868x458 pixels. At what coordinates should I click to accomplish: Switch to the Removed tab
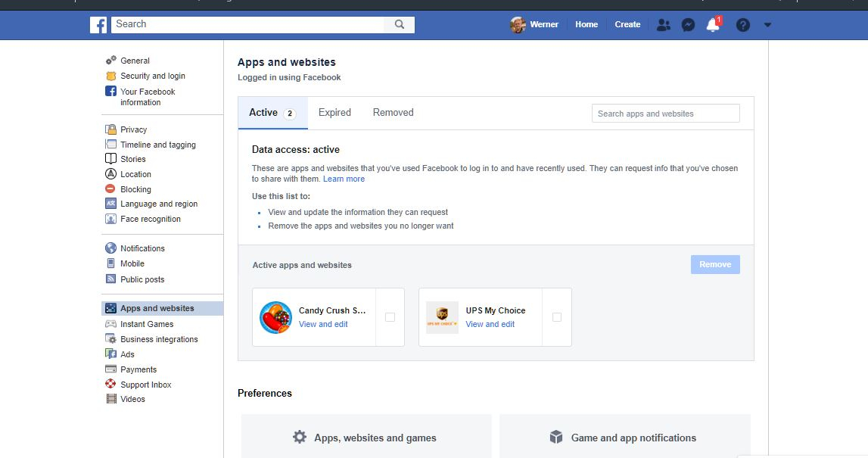(393, 113)
